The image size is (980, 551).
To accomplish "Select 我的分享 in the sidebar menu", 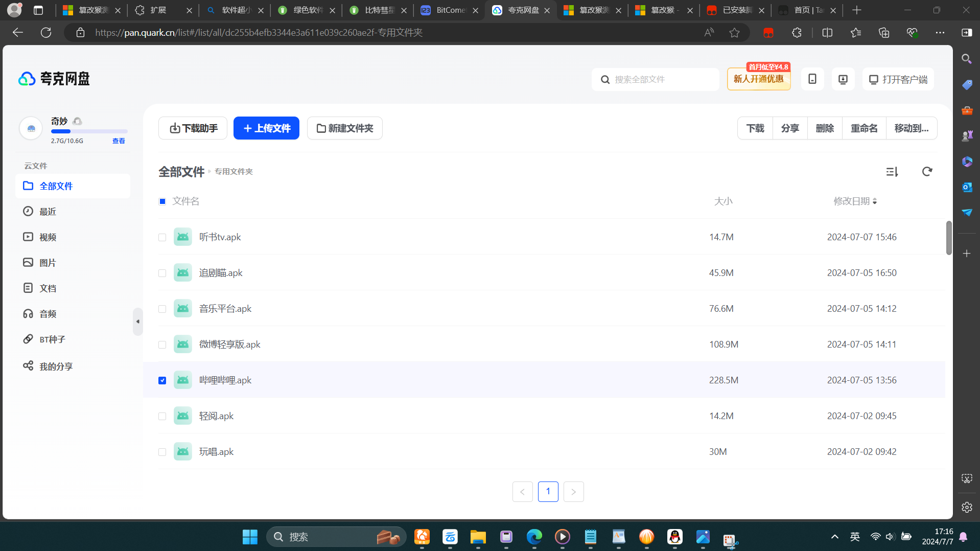I will [56, 366].
